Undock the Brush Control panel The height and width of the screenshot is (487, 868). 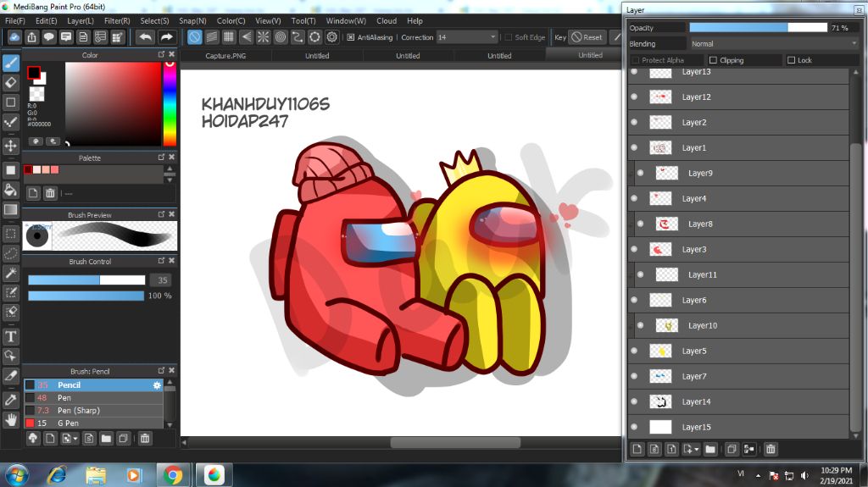(161, 261)
